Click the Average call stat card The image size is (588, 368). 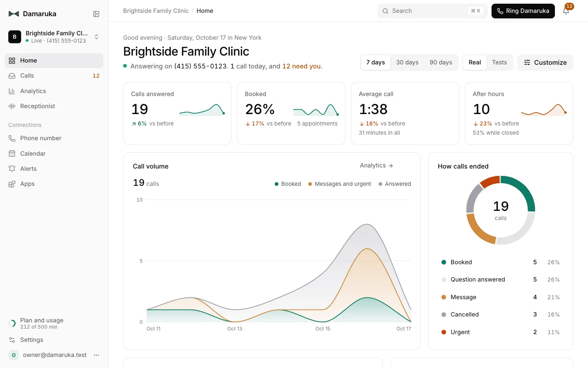pos(405,113)
